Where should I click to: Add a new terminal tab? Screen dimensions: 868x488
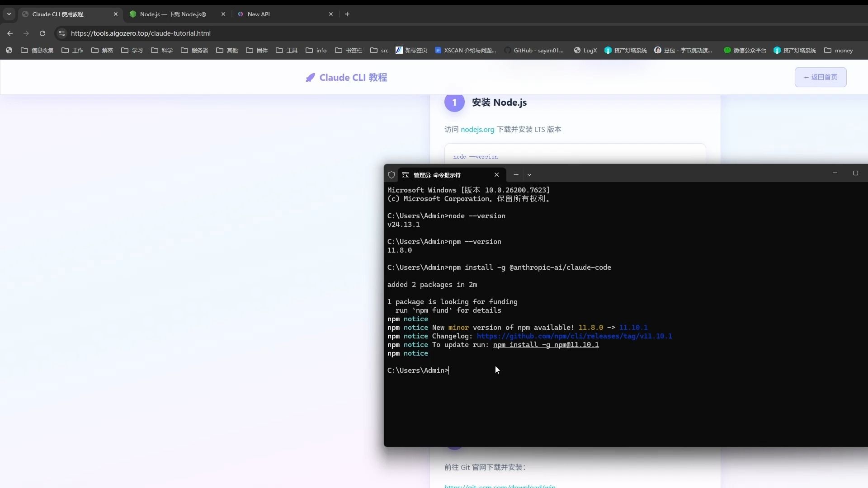[516, 175]
